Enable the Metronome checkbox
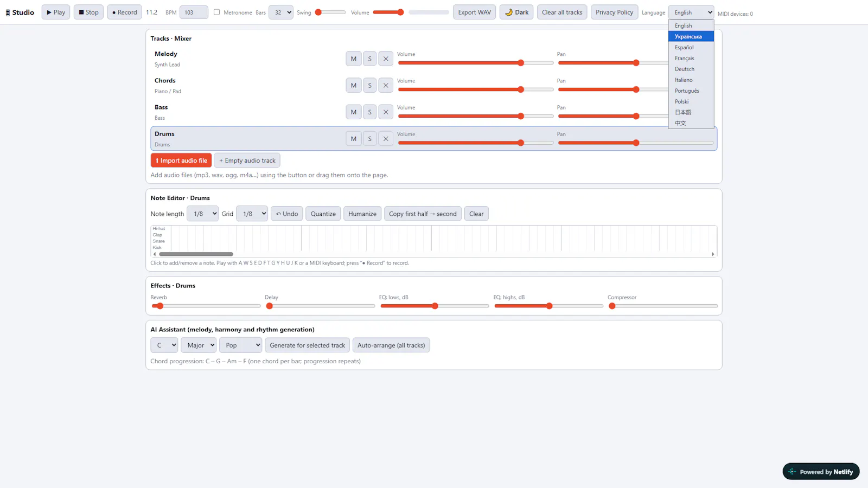 (217, 12)
